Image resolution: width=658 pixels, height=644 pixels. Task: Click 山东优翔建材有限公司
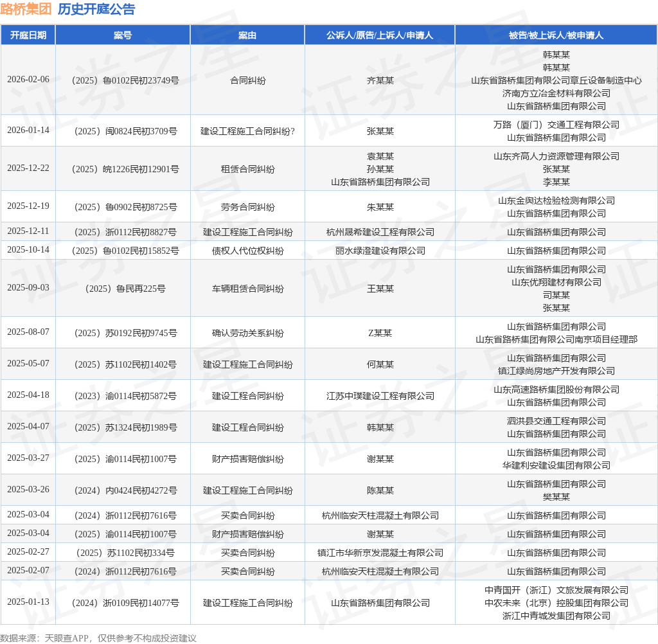[556, 282]
